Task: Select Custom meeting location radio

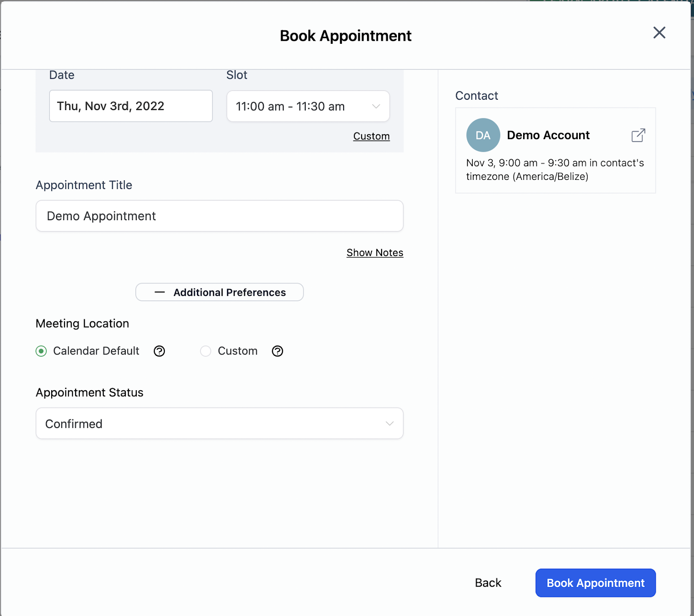Action: [x=206, y=351]
